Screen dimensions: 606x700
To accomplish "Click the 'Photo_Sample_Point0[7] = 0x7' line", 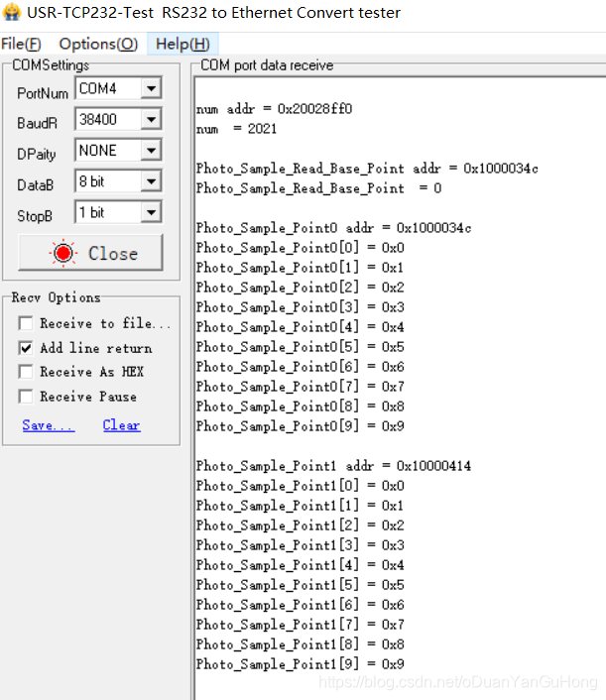I will tap(301, 387).
